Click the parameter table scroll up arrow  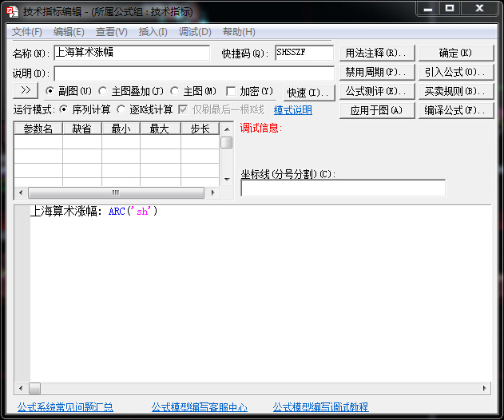(x=227, y=128)
